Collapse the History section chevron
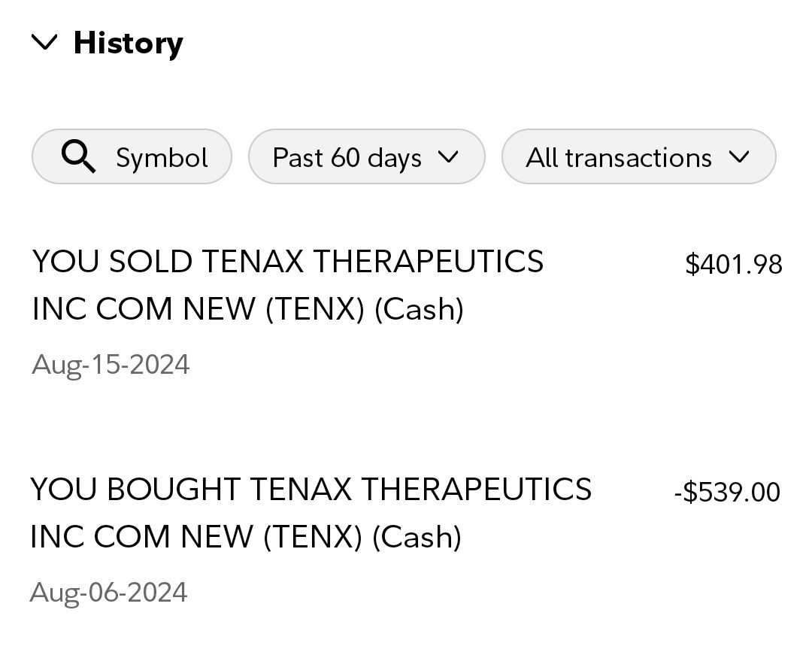 (x=45, y=43)
